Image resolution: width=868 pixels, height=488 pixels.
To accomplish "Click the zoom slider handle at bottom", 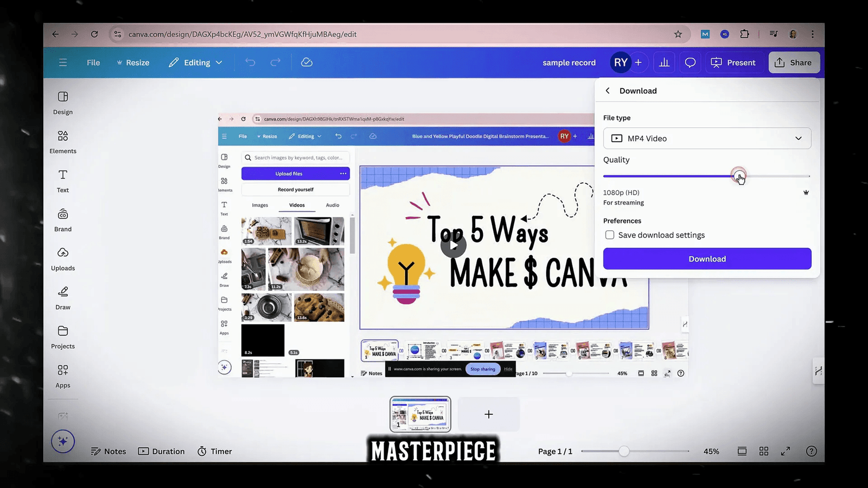I will [624, 451].
